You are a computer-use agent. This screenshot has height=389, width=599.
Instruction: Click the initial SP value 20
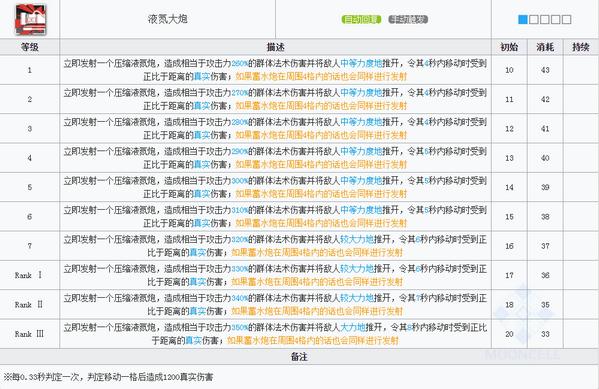509,334
